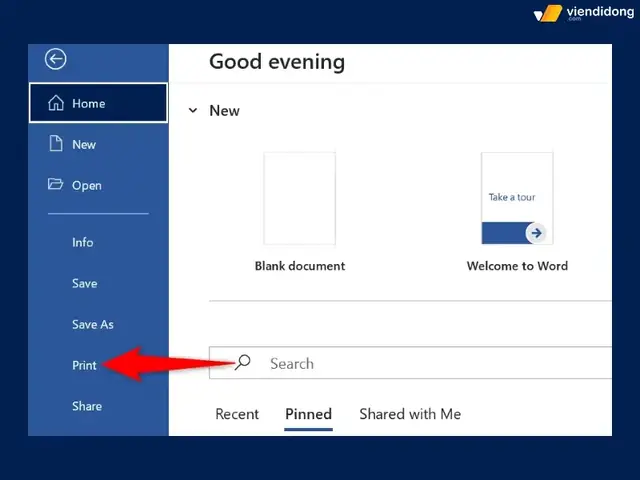Image resolution: width=640 pixels, height=480 pixels.
Task: Click the back arrow circle icon
Action: [x=56, y=59]
